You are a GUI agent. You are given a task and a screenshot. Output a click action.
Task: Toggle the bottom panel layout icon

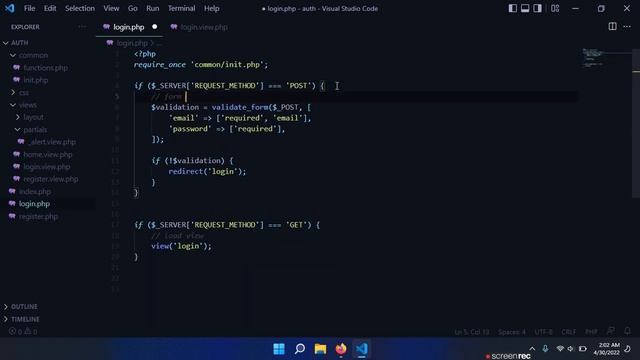pyautogui.click(x=525, y=8)
